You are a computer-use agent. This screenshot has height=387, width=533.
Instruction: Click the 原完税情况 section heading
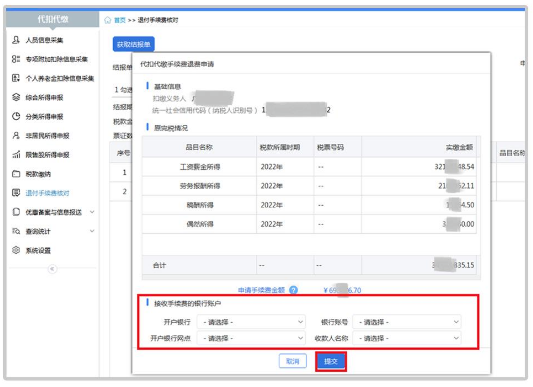click(x=171, y=128)
